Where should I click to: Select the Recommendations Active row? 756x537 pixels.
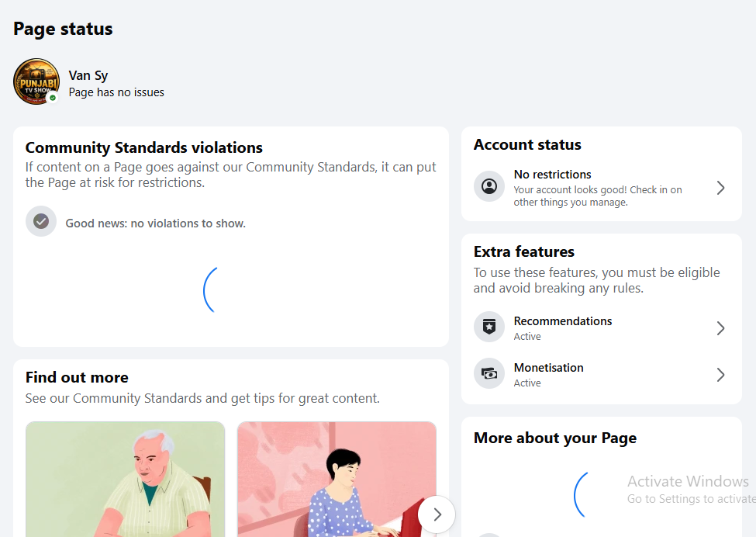coord(601,327)
